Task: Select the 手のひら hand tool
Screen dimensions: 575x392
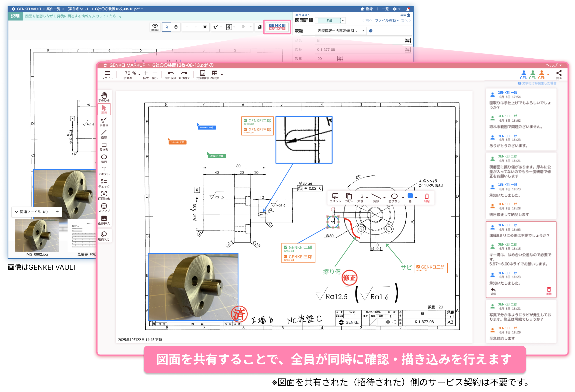Action: click(104, 96)
